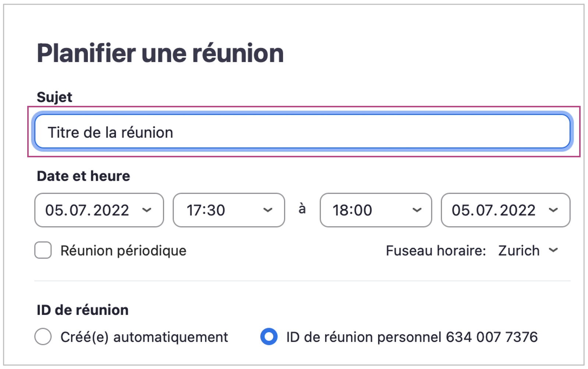Open the end date 05.07.2022 picker
This screenshot has width=588, height=369.
(493, 210)
